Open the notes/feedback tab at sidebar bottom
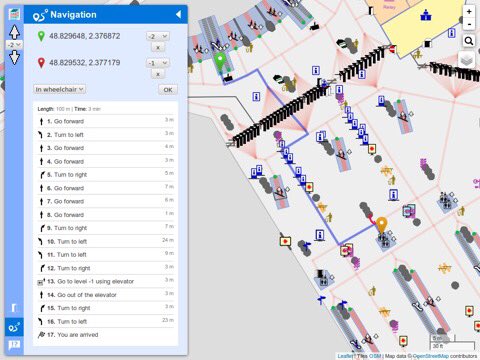 point(14,345)
